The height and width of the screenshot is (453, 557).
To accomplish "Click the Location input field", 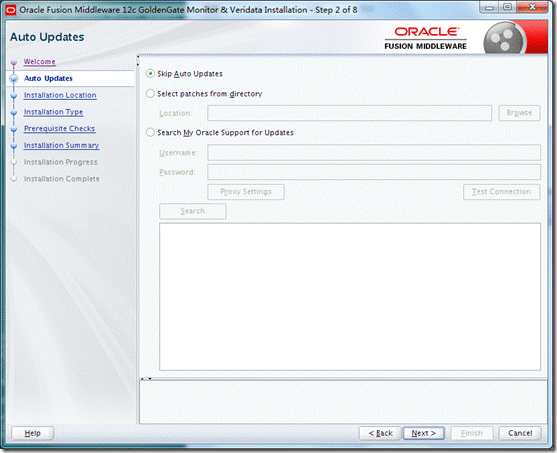I will click(350, 113).
